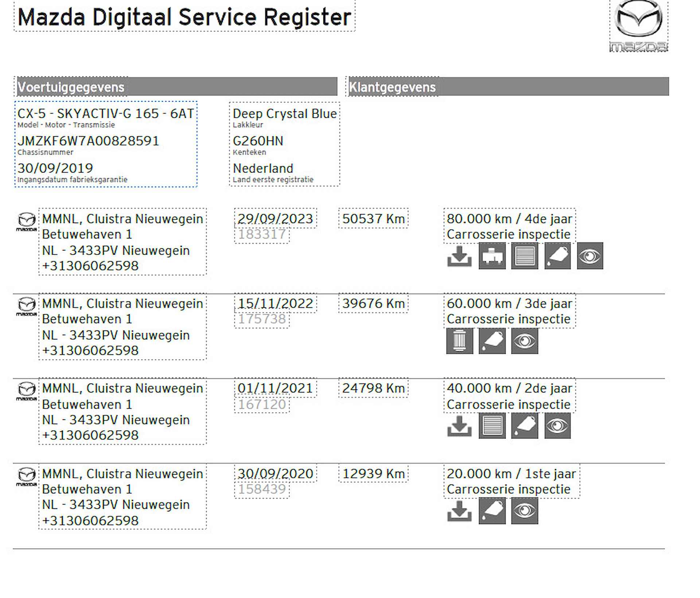700x598 pixels.
Task: Click the dealer phone number in the 29/09/2023 entry
Action: pos(90,266)
